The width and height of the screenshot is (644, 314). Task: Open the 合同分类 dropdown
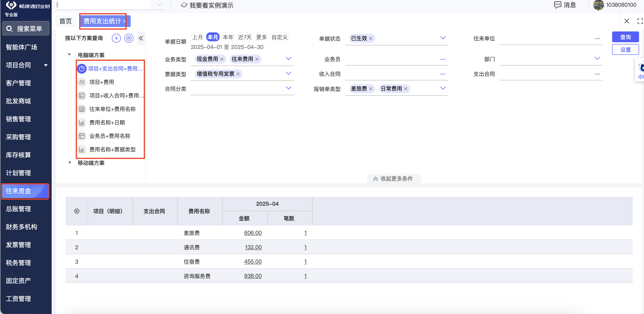pos(288,88)
